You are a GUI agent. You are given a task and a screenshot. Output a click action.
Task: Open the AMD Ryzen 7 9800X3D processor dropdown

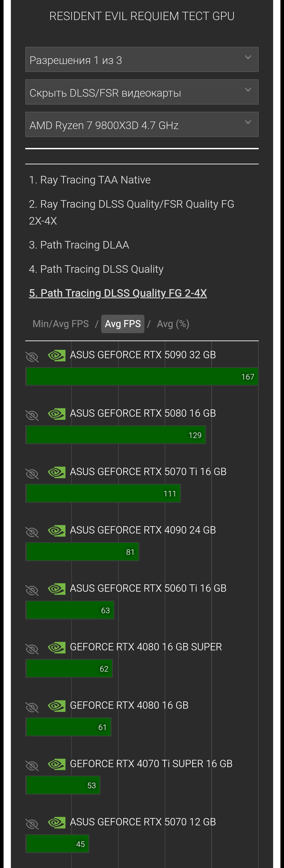(142, 125)
